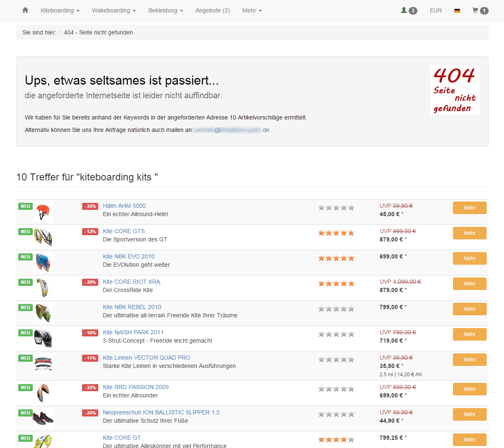This screenshot has width=504, height=448.
Task: Open the Kite RRD PASSION 2009 link
Action: (136, 387)
